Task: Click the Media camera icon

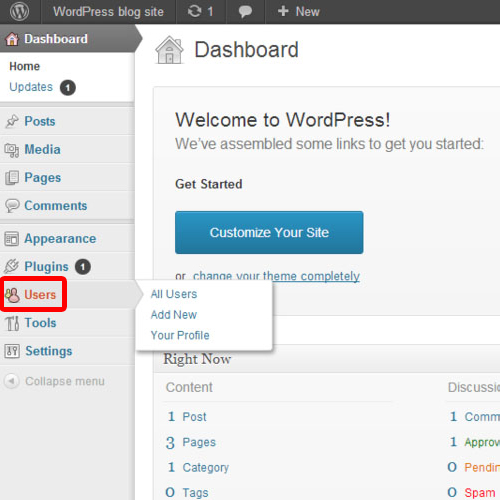Action: pyautogui.click(x=12, y=150)
